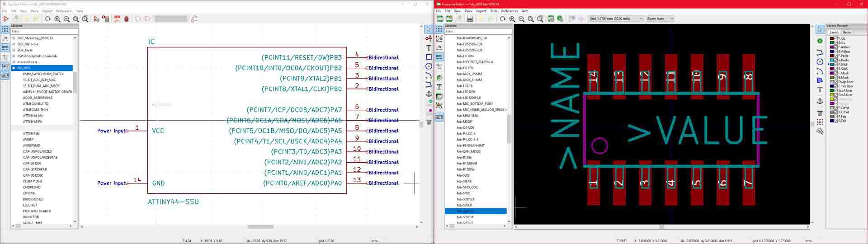Expand ESP32-footprints-Shem-Lib tree node
Screen dimensions: 868x244
click(14, 56)
